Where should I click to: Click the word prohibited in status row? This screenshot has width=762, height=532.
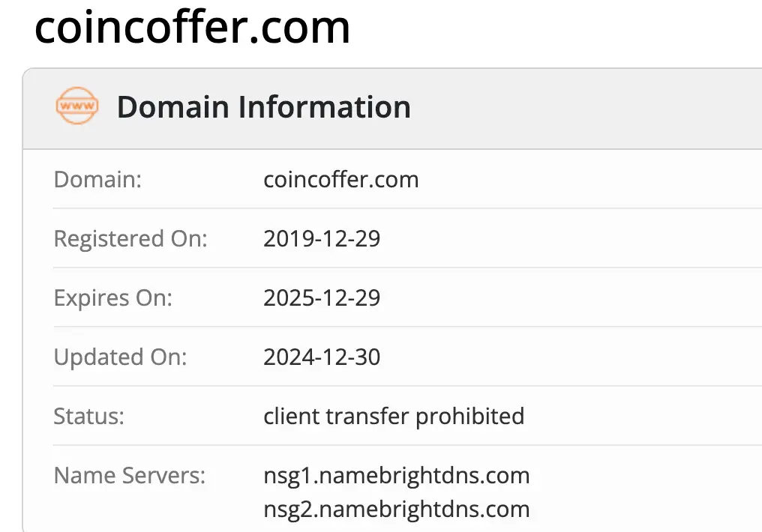[469, 416]
